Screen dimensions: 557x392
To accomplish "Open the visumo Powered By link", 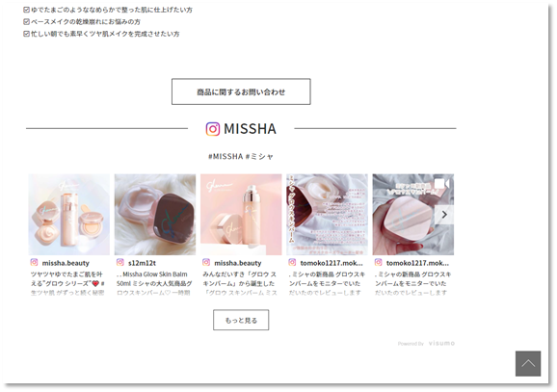I will [426, 343].
